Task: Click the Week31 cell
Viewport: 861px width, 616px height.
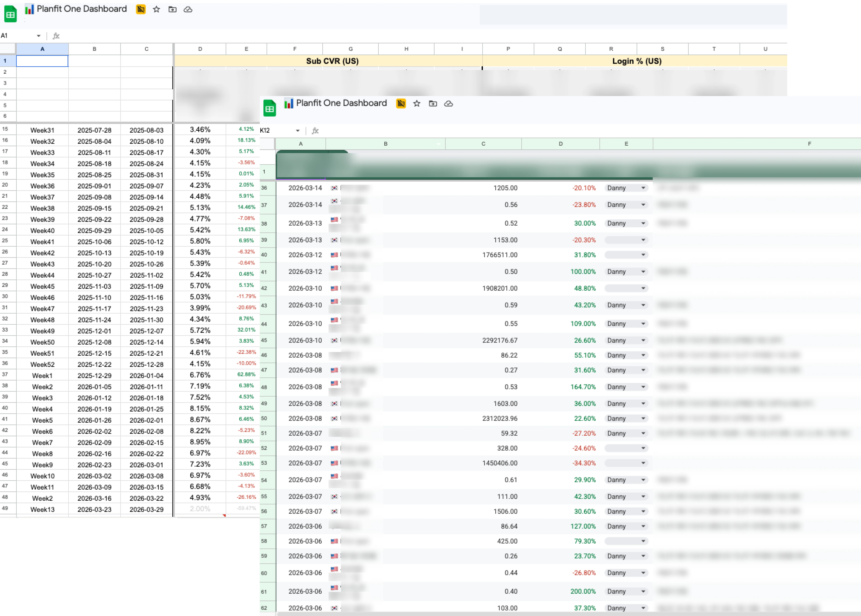Action: (42, 130)
